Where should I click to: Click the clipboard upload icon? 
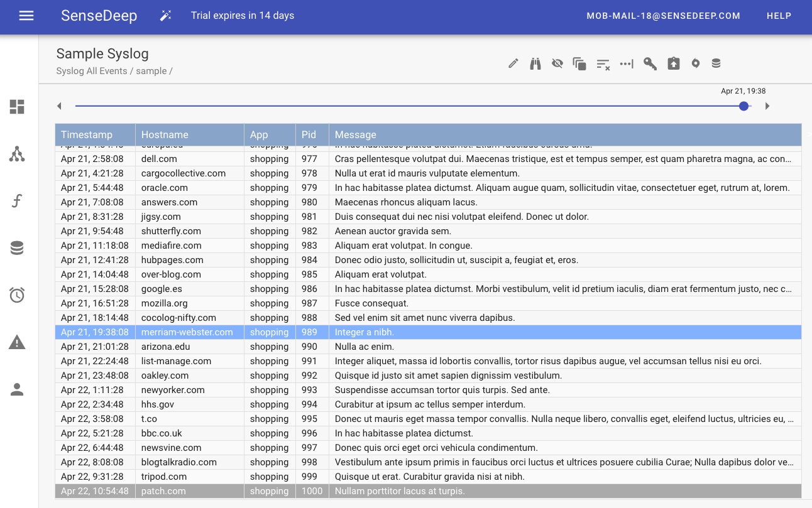pyautogui.click(x=674, y=63)
